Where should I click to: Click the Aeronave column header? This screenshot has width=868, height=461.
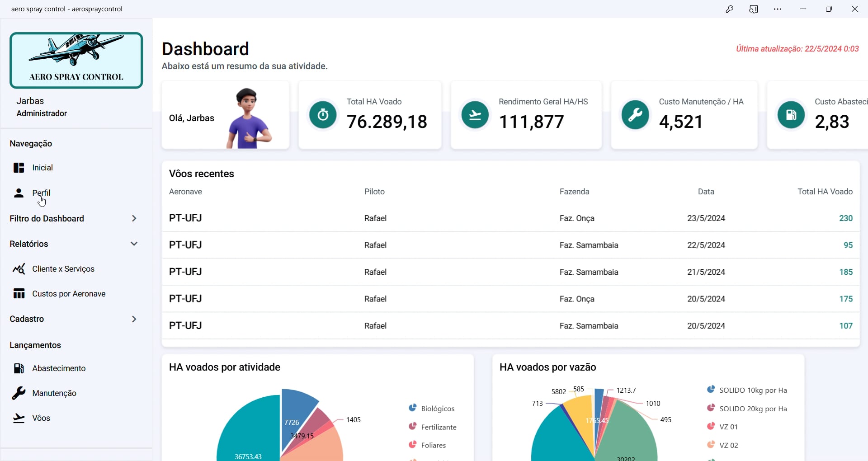185,192
